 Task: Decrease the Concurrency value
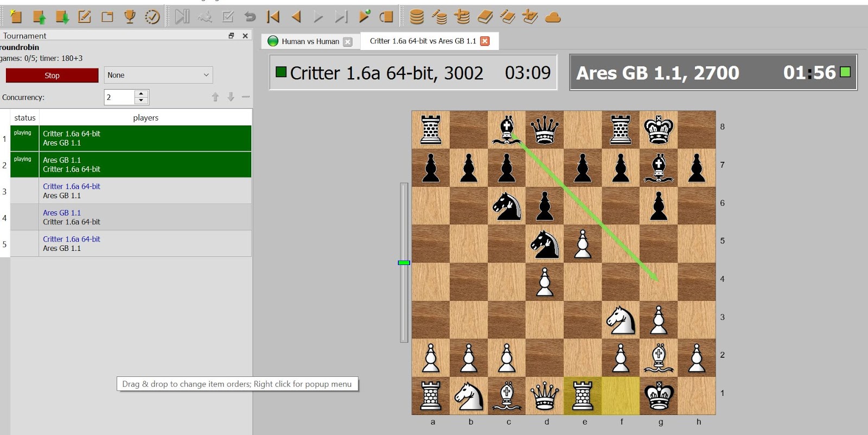tap(141, 100)
